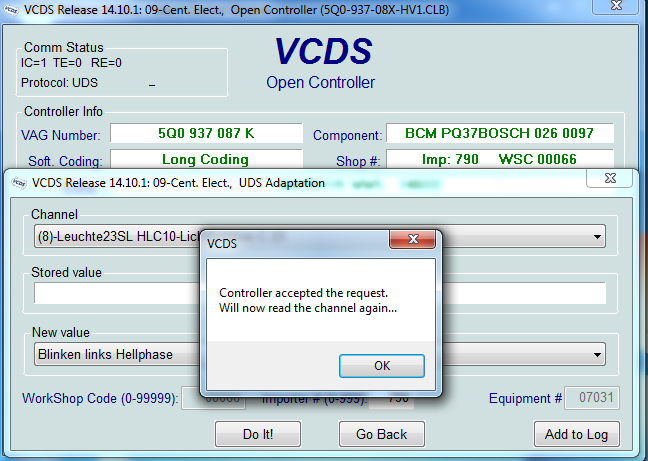Click the Component field BCM PQ37BOSCH

coord(500,133)
